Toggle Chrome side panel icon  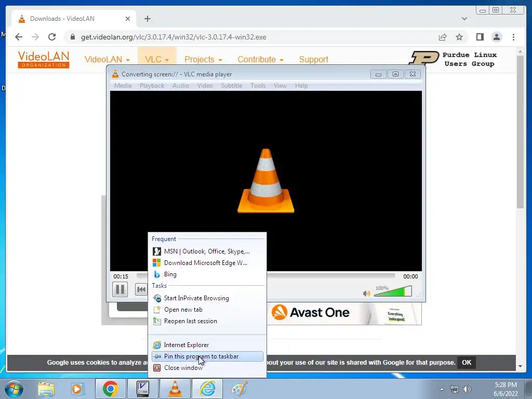(x=480, y=37)
